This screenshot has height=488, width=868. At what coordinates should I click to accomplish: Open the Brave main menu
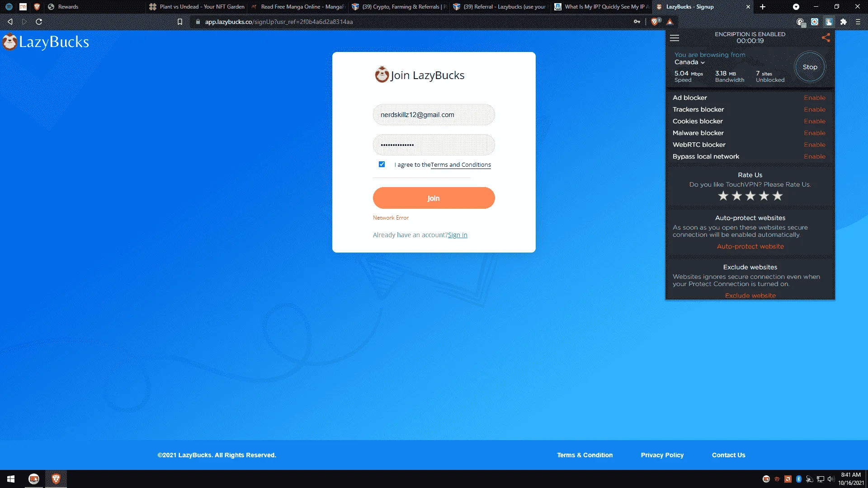pos(858,22)
